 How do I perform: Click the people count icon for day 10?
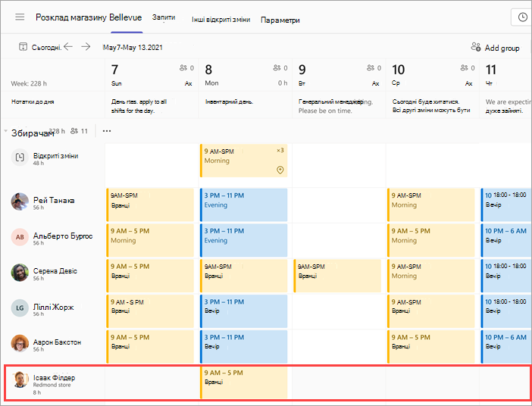(x=464, y=68)
